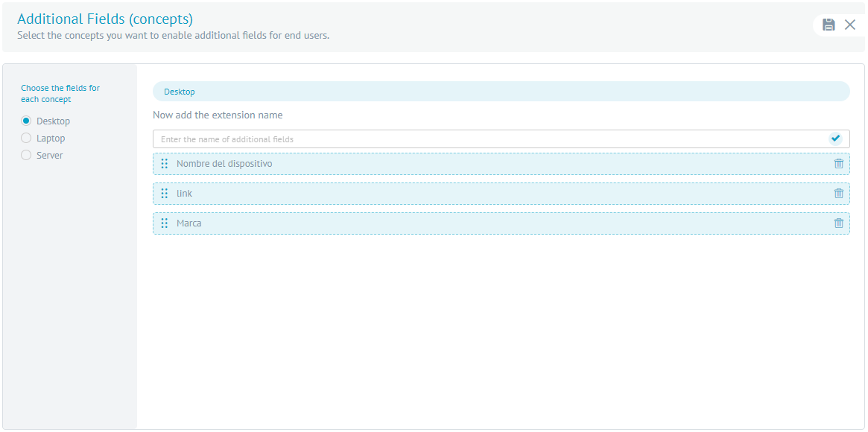Select the Laptop radio button
This screenshot has width=868, height=432.
26,138
